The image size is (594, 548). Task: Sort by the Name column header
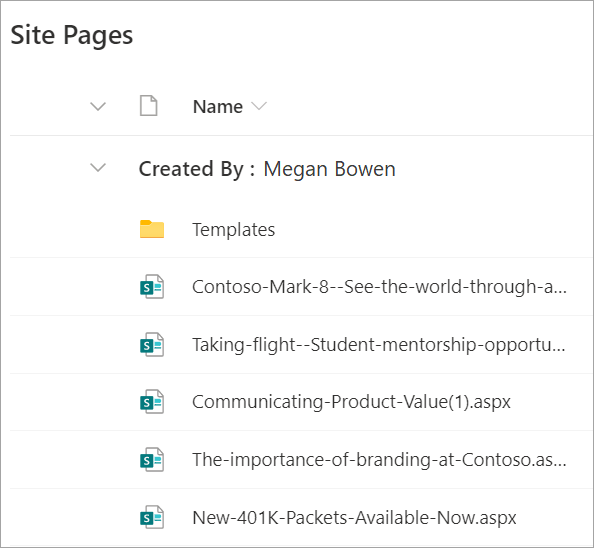218,106
